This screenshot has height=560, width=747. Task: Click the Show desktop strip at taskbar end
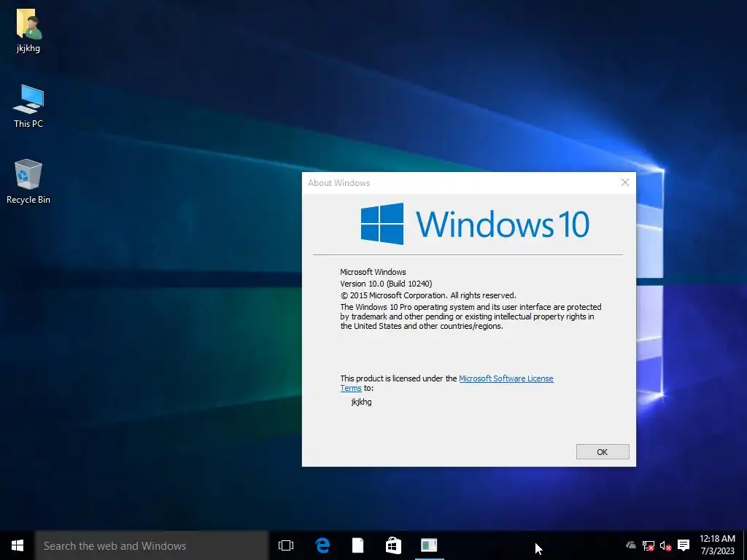(745, 545)
